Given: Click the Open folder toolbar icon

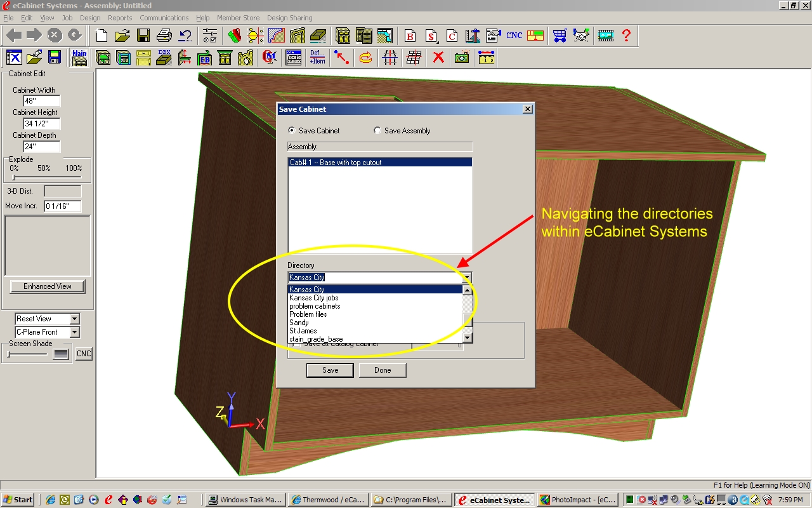Looking at the screenshot, I should pyautogui.click(x=122, y=36).
